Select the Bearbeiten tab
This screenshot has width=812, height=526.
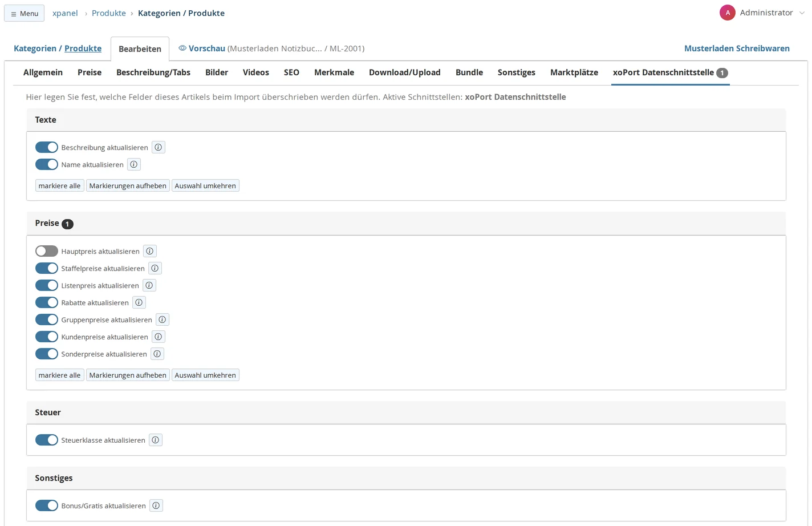pos(140,49)
